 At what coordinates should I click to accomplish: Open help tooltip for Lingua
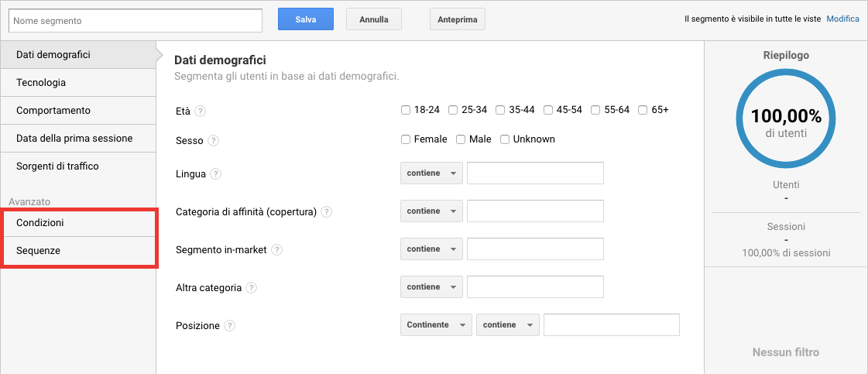pyautogui.click(x=216, y=174)
